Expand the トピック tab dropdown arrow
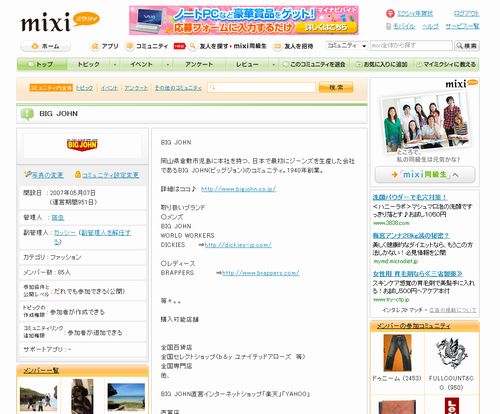Screen dimensions: 500x414 pyautogui.click(x=115, y=64)
